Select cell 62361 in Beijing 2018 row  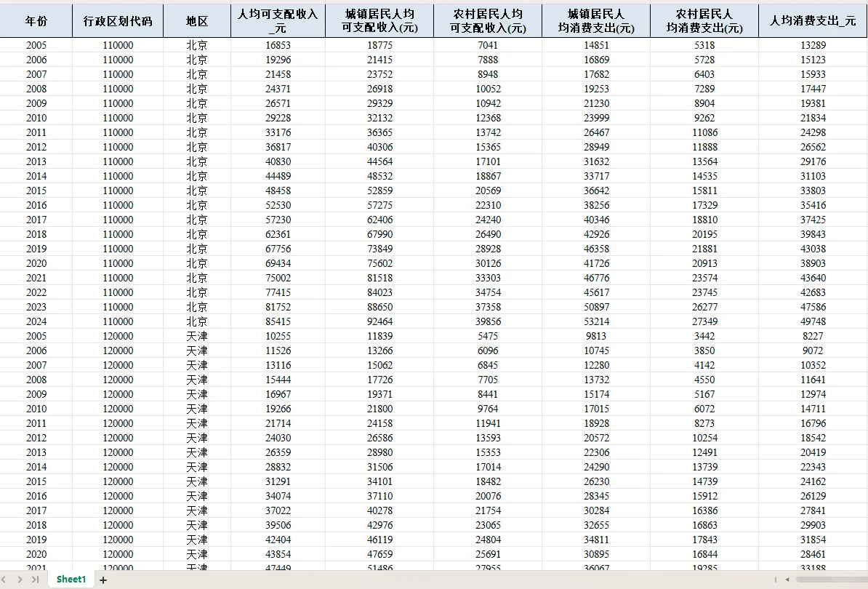278,234
